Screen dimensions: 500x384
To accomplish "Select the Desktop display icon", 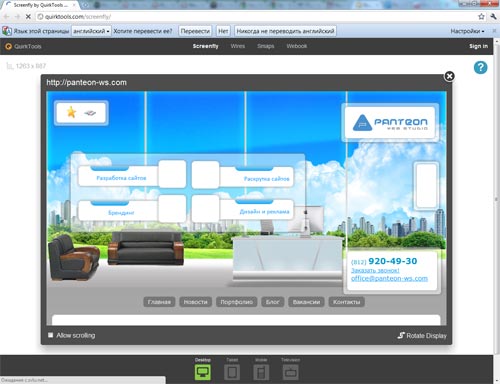I will (x=203, y=372).
